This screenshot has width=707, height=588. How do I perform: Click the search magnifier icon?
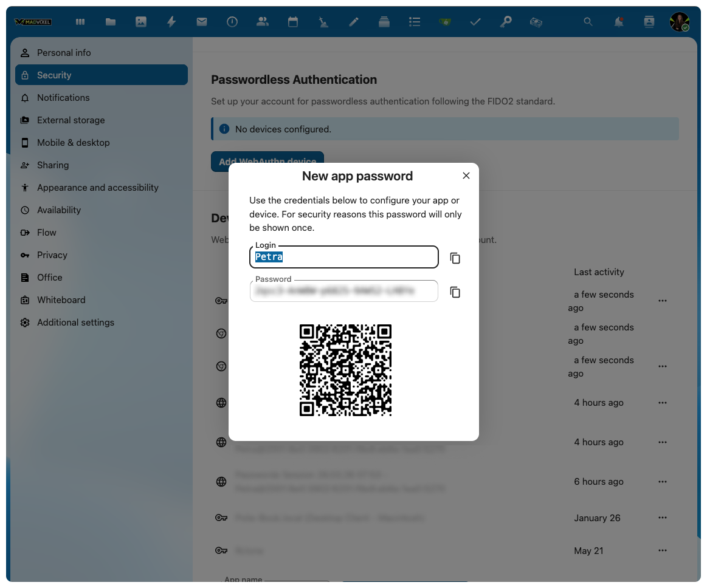588,22
